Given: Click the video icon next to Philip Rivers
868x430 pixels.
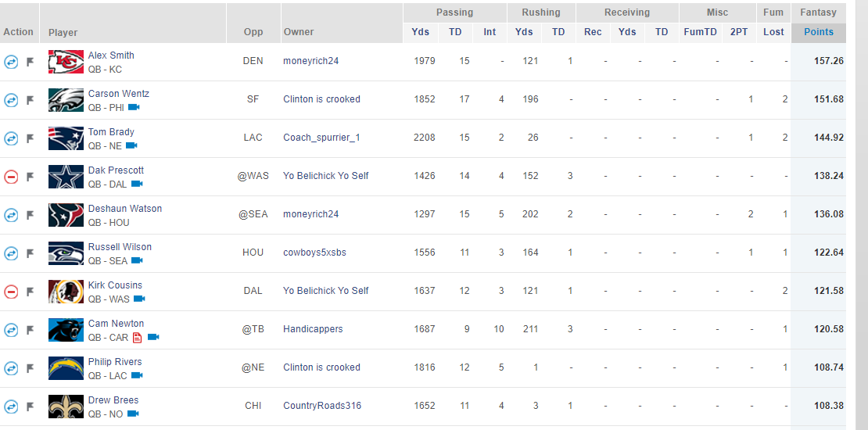Looking at the screenshot, I should 137,375.
